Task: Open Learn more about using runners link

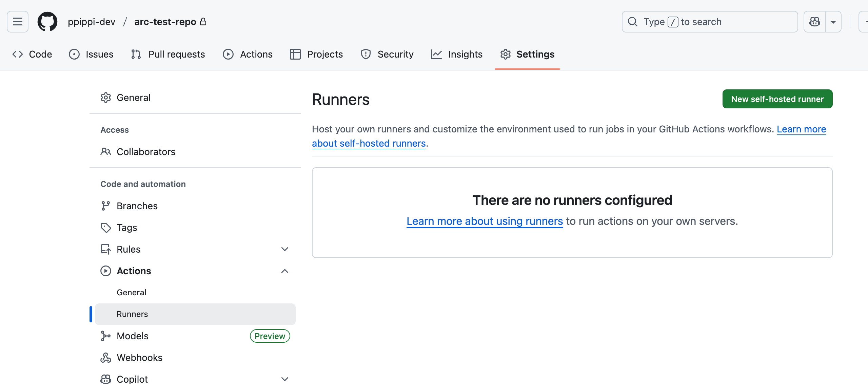Action: tap(485, 221)
